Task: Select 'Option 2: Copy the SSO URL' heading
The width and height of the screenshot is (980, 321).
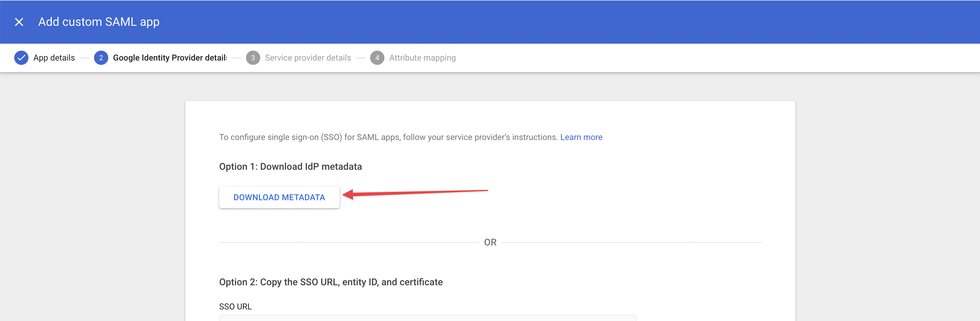Action: 331,282
